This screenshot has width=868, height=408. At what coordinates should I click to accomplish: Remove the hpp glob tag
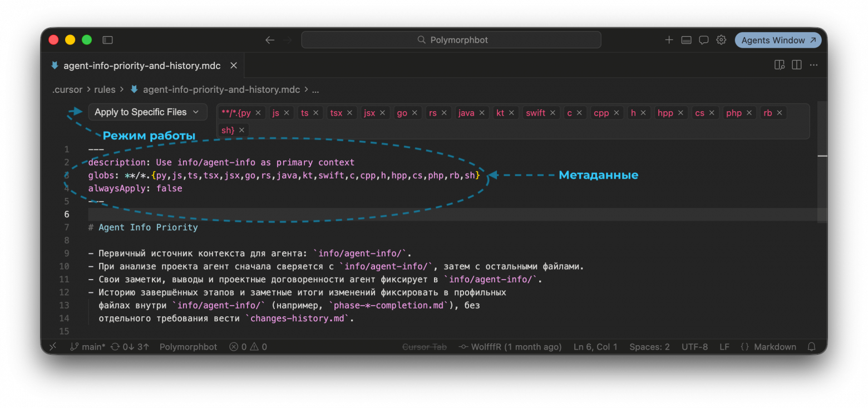tap(680, 113)
